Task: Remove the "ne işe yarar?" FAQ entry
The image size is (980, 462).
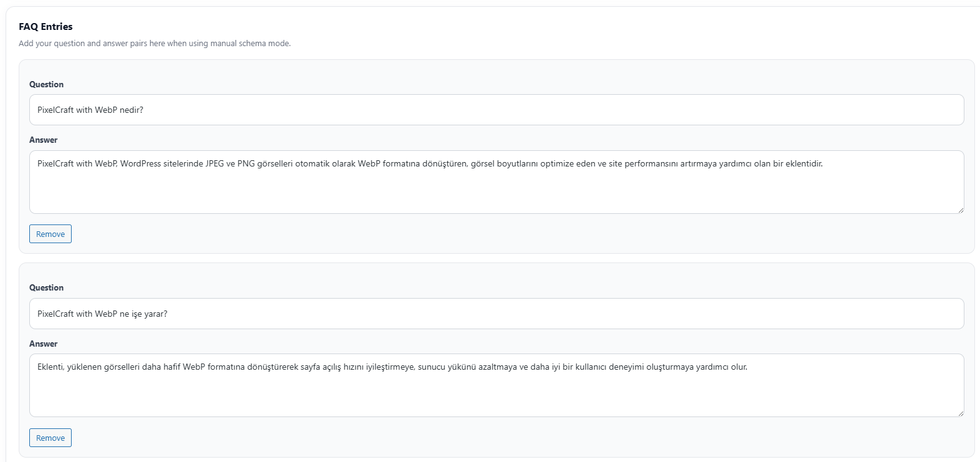Action: tap(50, 438)
